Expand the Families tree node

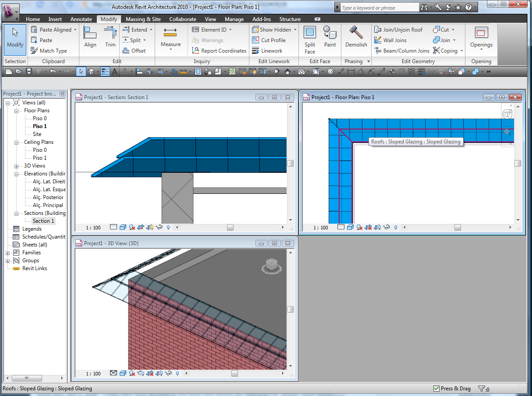(x=8, y=253)
